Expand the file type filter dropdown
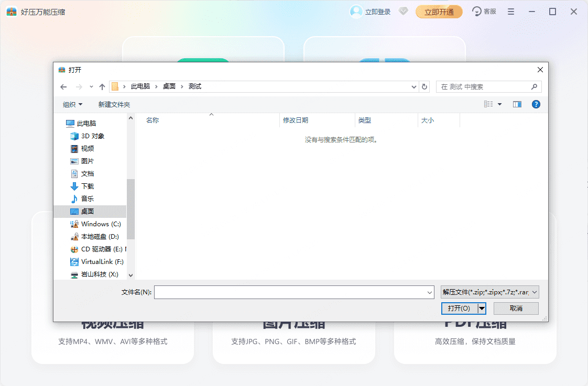 535,292
